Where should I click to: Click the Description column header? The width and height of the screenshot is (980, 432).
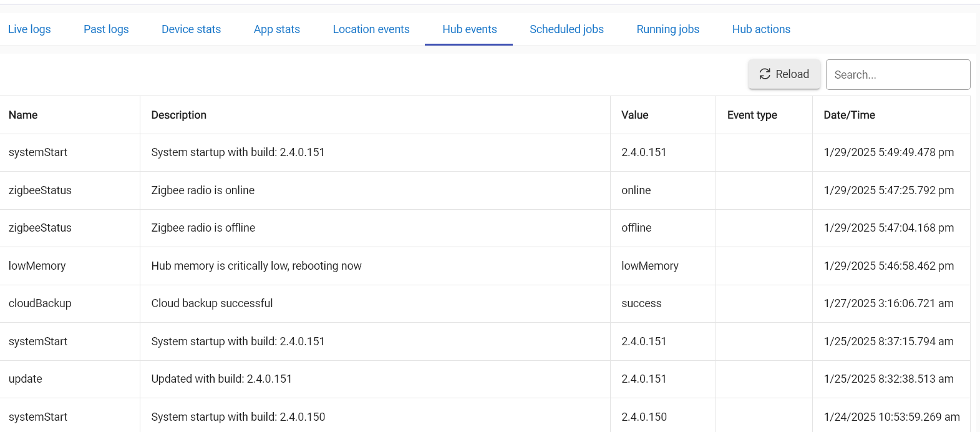point(178,115)
